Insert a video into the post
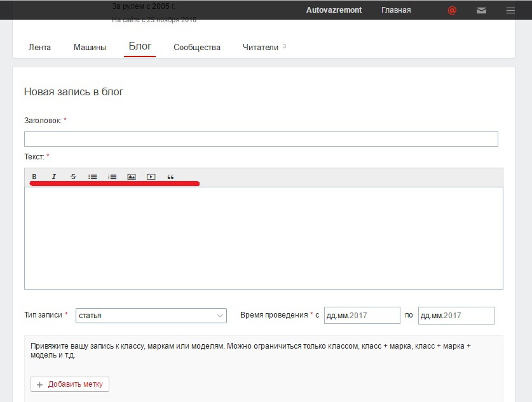 pos(151,177)
